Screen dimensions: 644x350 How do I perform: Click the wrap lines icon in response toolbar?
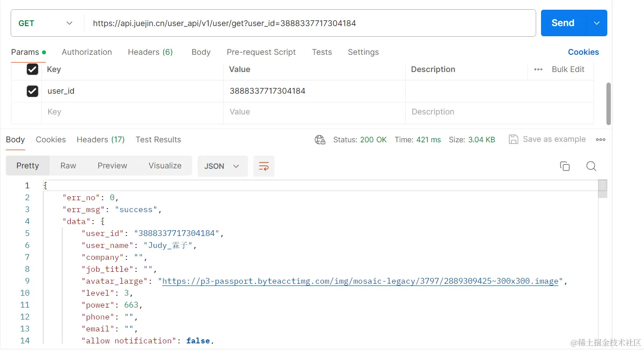coord(264,166)
